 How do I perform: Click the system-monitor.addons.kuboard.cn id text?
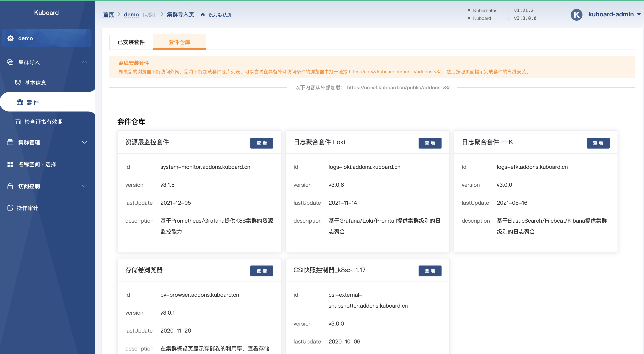tap(205, 167)
